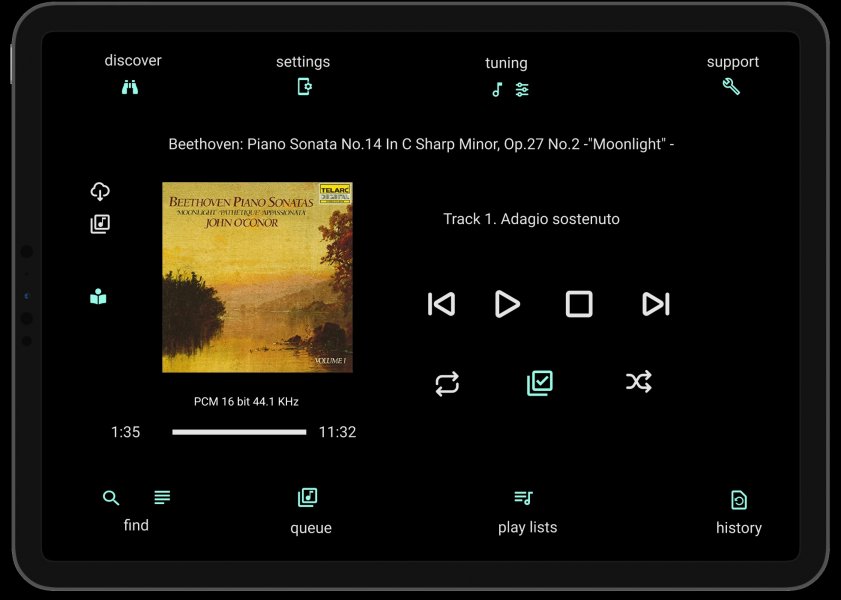Open the discover binoculars icon
The height and width of the screenshot is (600, 841).
click(x=130, y=87)
